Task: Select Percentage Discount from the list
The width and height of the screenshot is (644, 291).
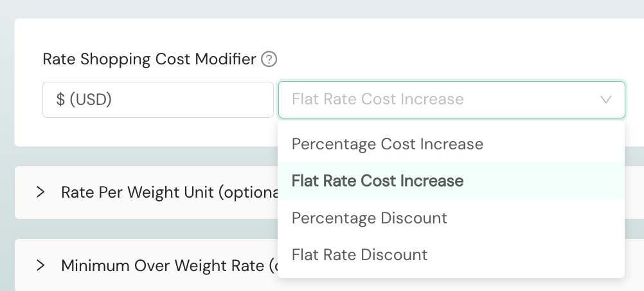Action: [369, 218]
